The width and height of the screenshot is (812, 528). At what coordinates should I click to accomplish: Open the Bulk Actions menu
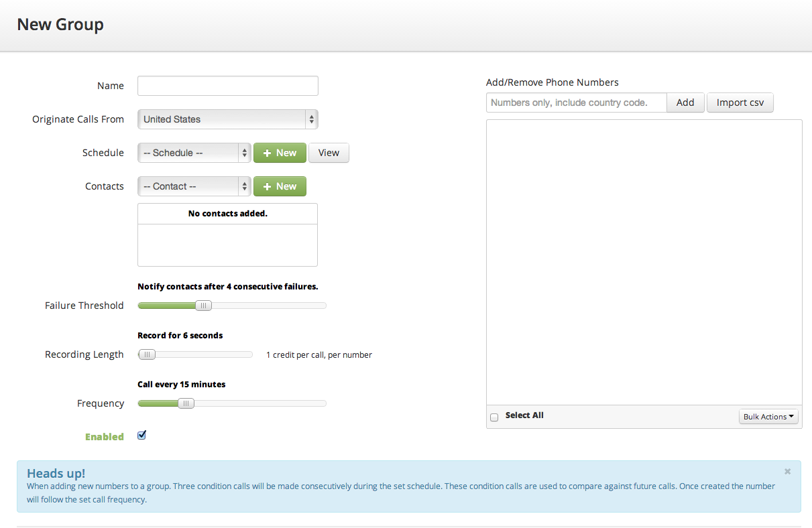(768, 417)
